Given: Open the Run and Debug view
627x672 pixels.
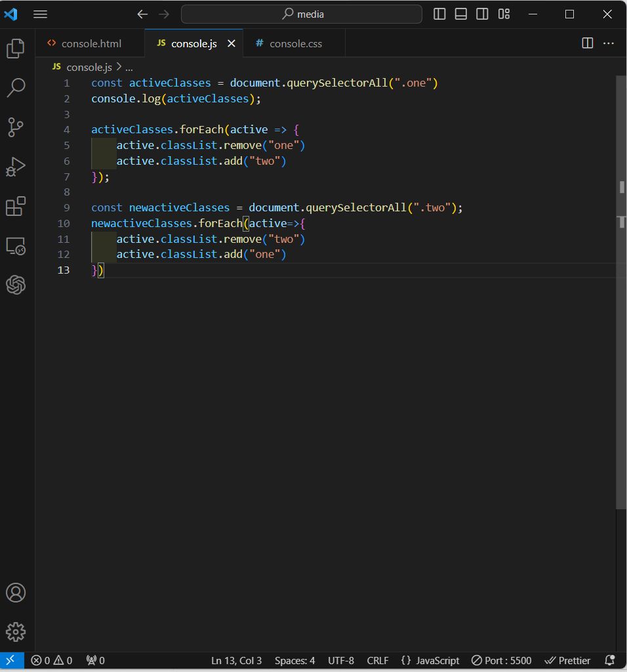Looking at the screenshot, I should click(x=16, y=167).
